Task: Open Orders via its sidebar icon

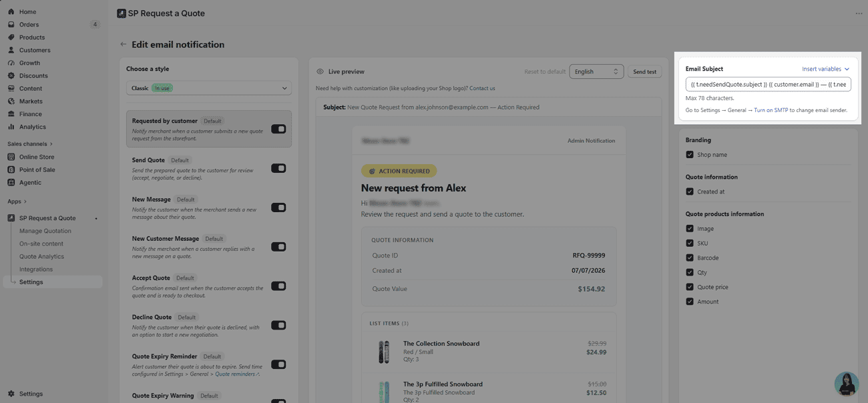Action: 11,25
